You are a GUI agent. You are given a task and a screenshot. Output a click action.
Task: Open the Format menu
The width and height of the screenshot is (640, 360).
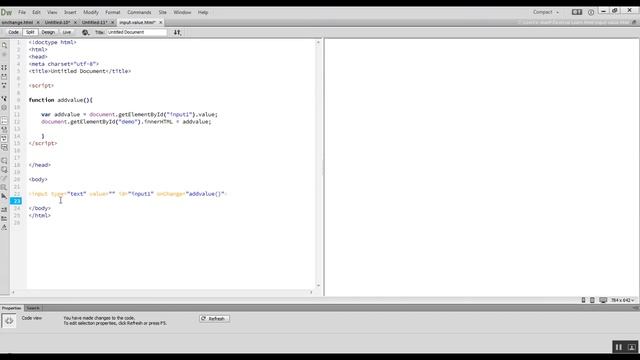pyautogui.click(x=113, y=12)
